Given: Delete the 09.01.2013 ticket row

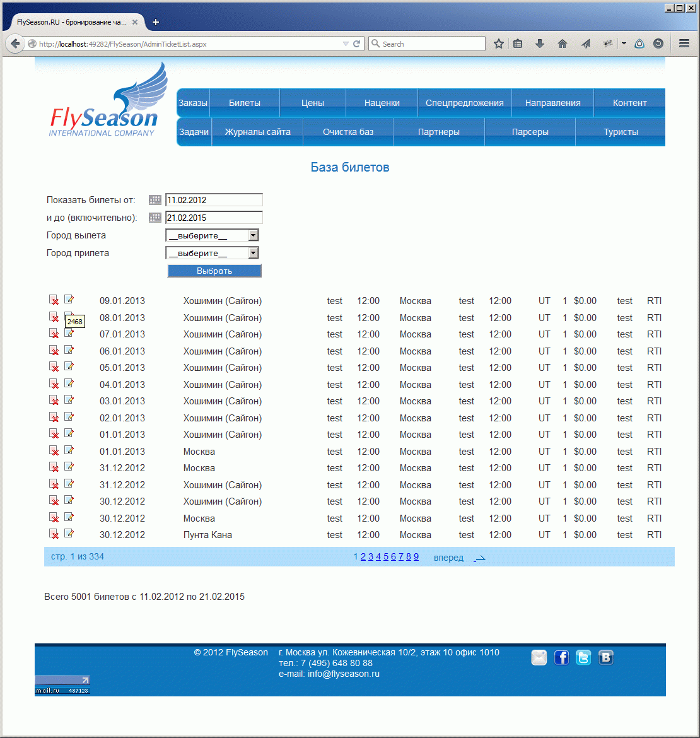Looking at the screenshot, I should click(x=54, y=300).
